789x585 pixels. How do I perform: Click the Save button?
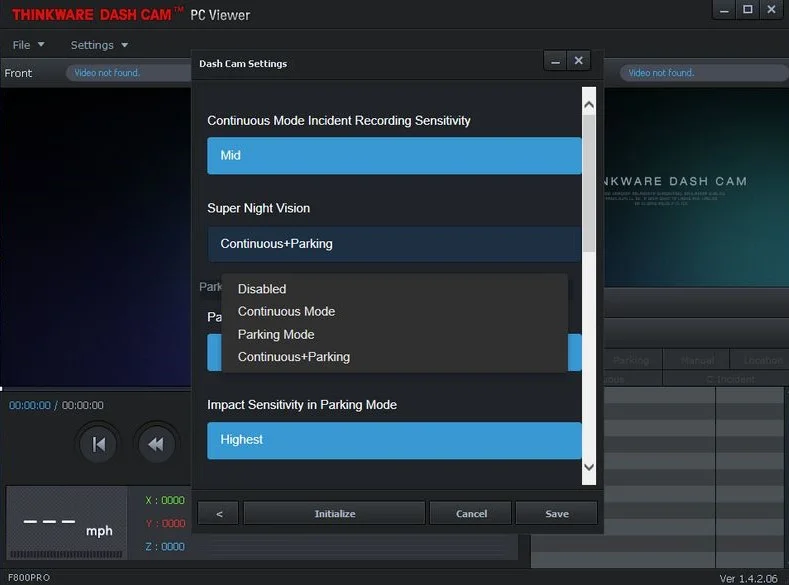coord(556,513)
